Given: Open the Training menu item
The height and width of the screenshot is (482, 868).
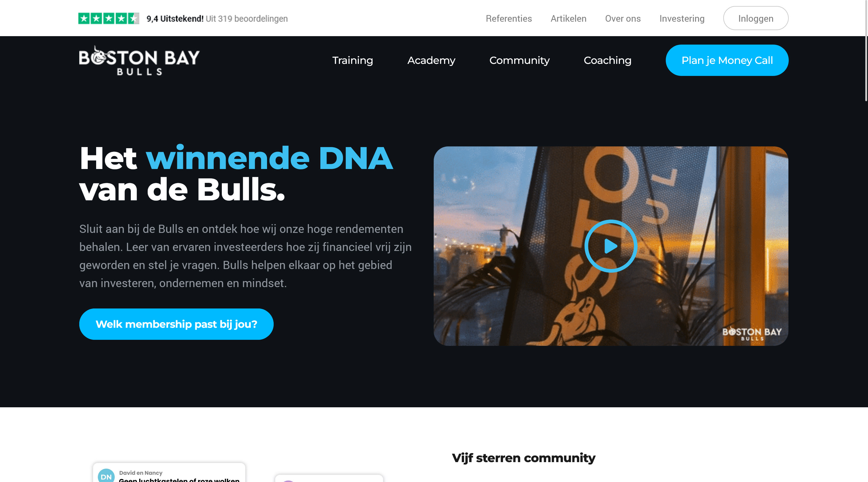Looking at the screenshot, I should tap(352, 60).
